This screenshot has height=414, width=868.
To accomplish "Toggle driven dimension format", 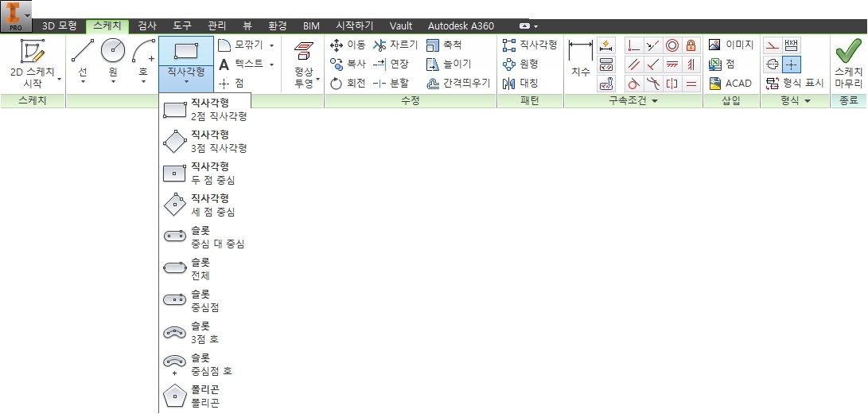I will point(792,45).
